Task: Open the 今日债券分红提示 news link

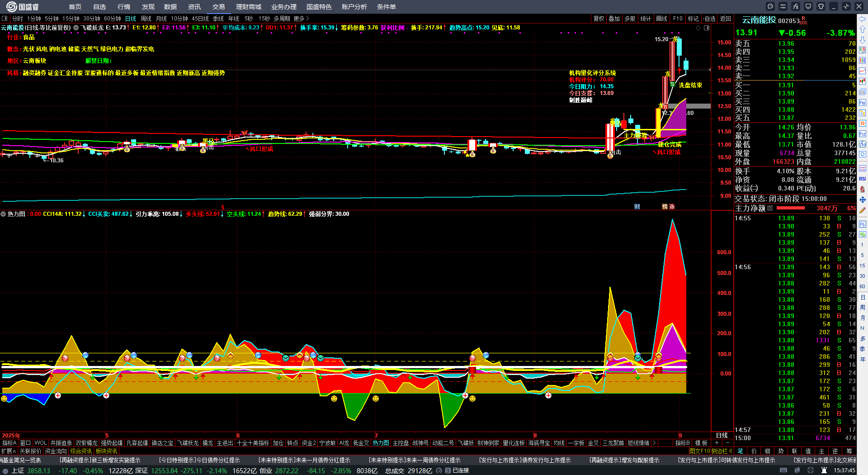Action: pyautogui.click(x=199, y=460)
